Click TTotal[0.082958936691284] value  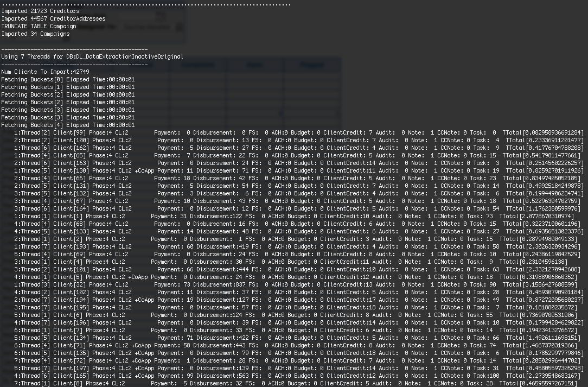(544, 132)
